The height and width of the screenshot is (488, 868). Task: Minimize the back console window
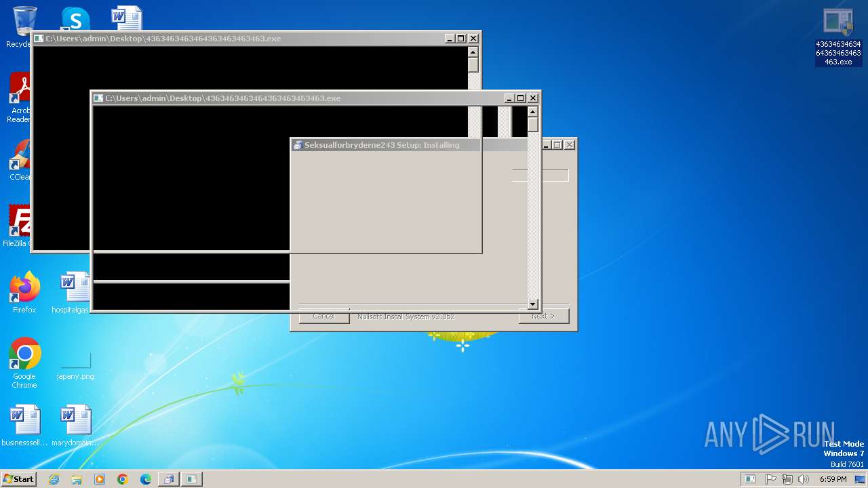450,39
